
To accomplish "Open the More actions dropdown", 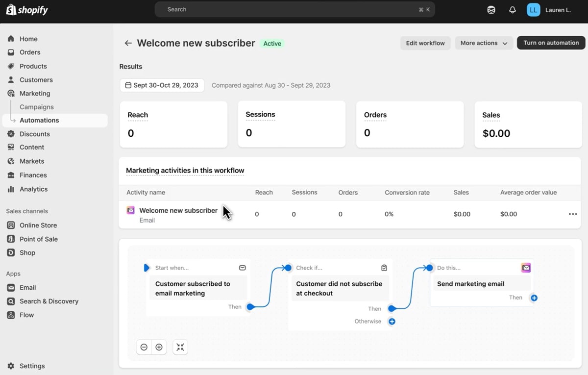I will tap(484, 43).
